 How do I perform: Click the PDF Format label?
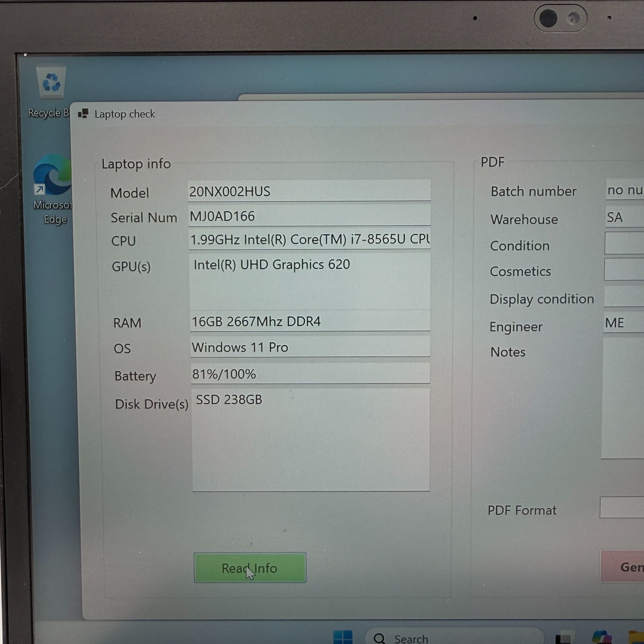pos(522,510)
